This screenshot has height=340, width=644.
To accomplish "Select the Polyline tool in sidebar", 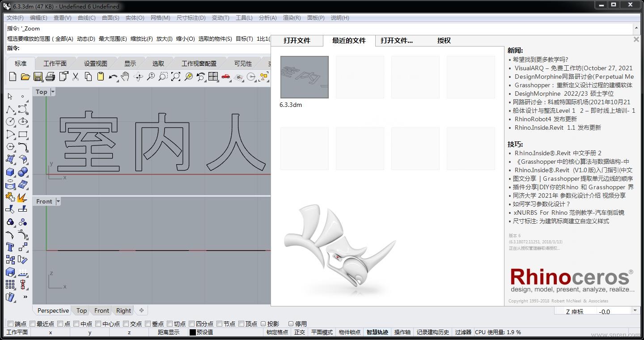I will point(10,109).
